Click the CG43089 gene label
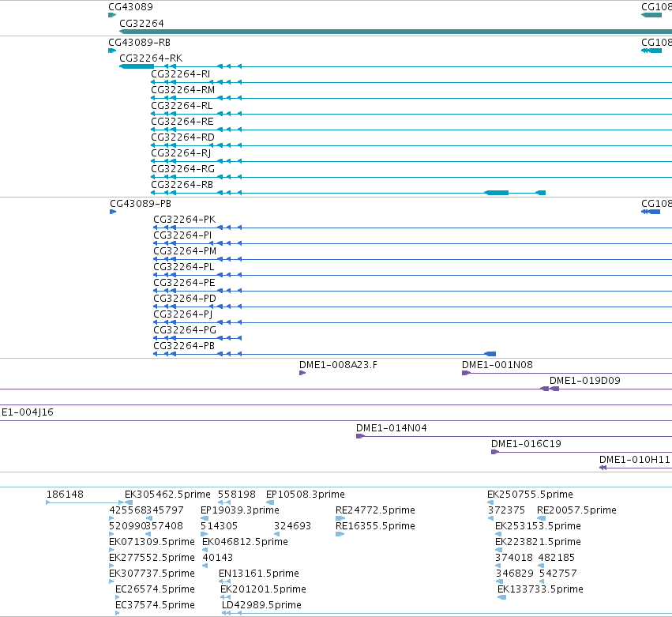The height and width of the screenshot is (617, 672). coord(130,7)
